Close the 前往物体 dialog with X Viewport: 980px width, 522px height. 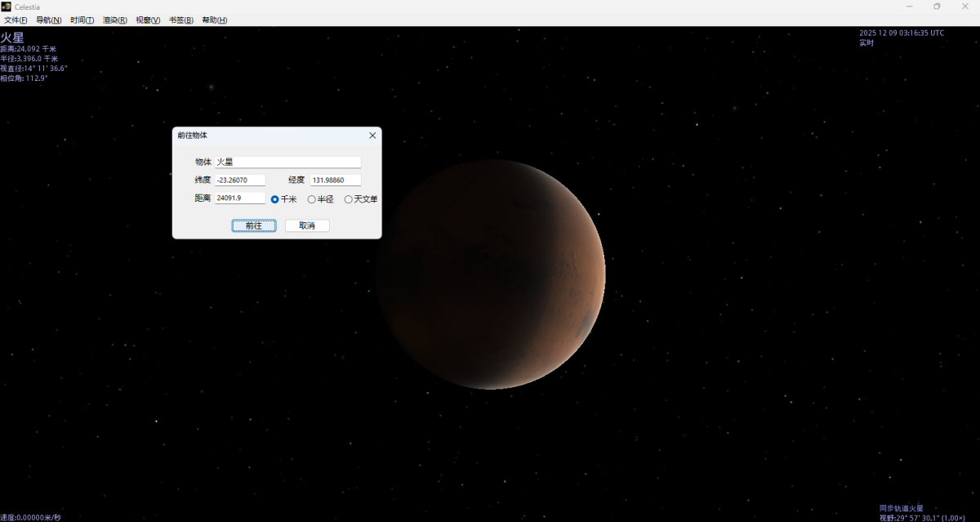[x=372, y=136]
